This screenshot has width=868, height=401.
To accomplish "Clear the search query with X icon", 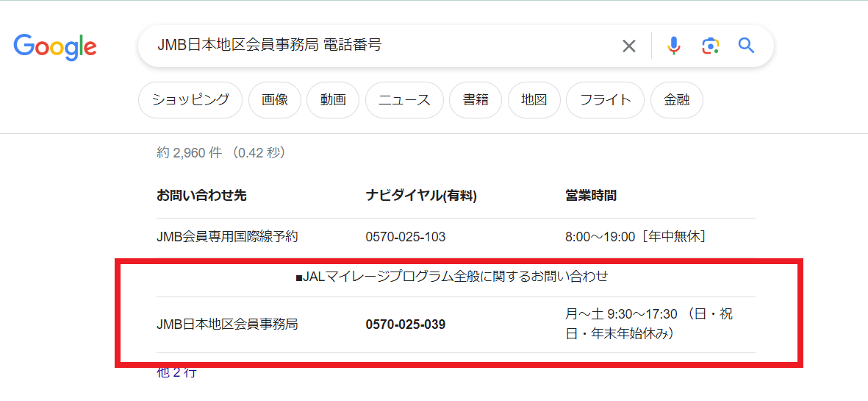I will click(x=629, y=46).
